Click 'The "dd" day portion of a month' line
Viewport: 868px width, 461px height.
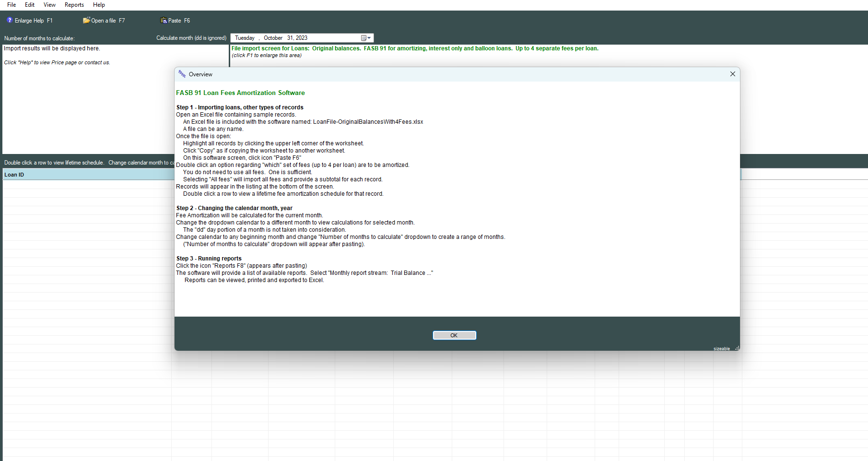(x=265, y=230)
